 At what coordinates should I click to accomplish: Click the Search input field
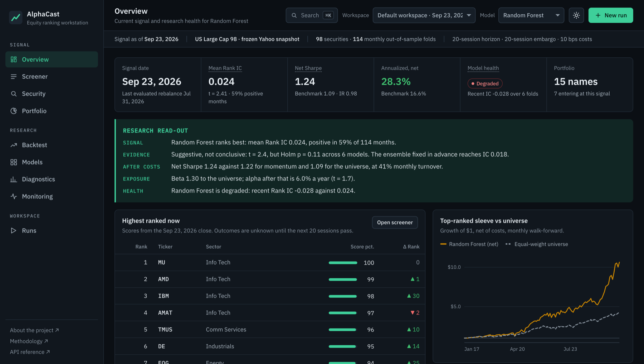[312, 15]
